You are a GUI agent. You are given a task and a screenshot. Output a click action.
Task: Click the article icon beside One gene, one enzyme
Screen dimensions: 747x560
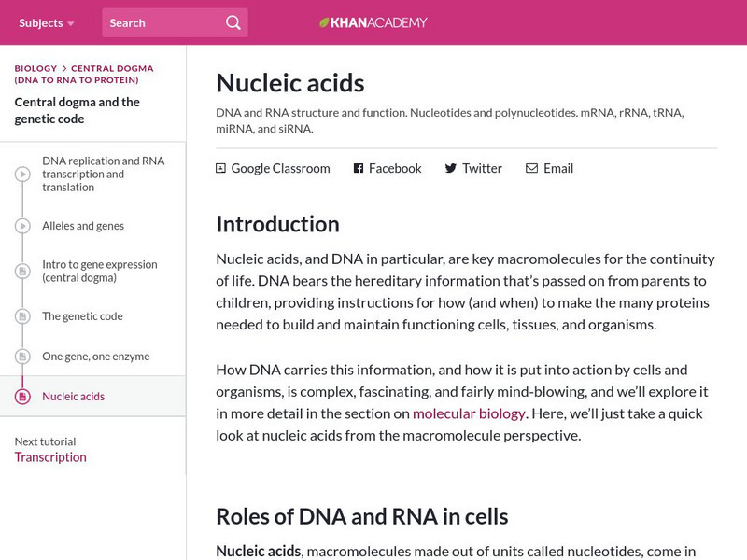pos(22,357)
